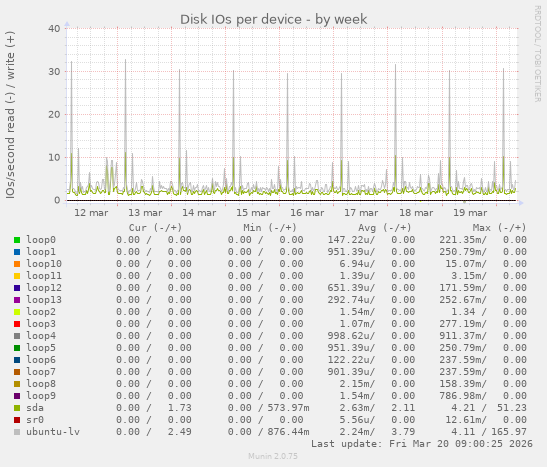Select the ubuntu-lv legend label
547x467 pixels.
(x=53, y=432)
